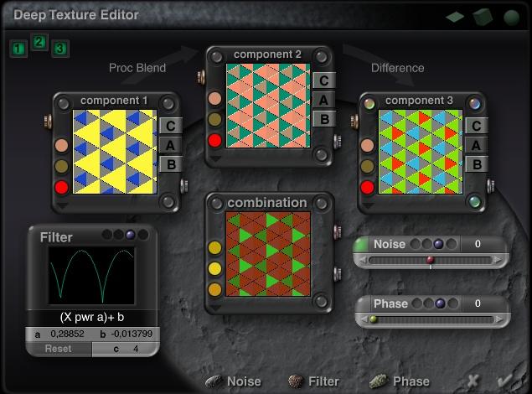Pick component 2 olive color swatch
The image size is (532, 394).
214,119
